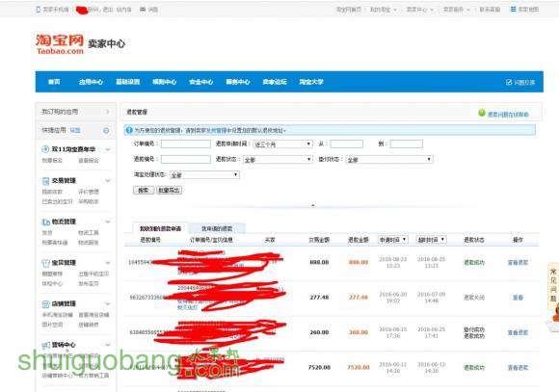
Task: Click the 搜索 button
Action: tap(144, 190)
